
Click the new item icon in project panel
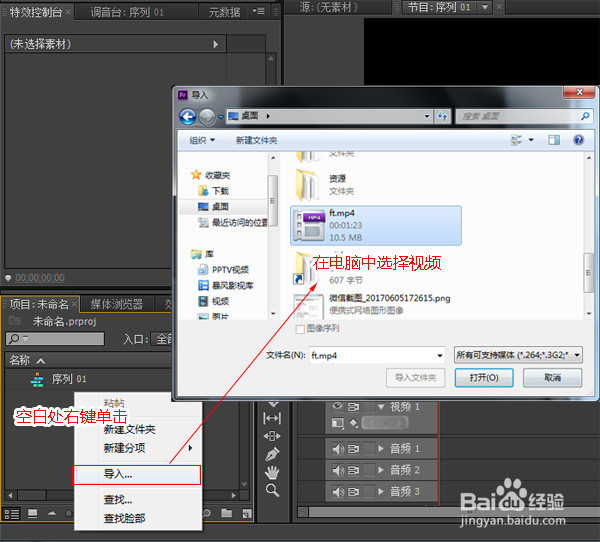[x=247, y=513]
